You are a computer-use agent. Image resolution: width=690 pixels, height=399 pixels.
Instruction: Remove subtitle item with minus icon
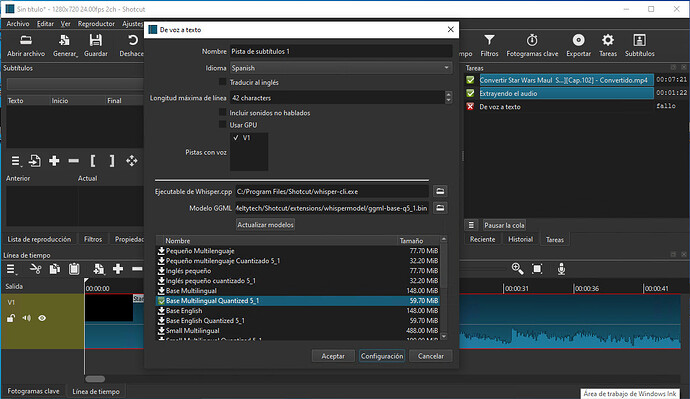coord(73,161)
